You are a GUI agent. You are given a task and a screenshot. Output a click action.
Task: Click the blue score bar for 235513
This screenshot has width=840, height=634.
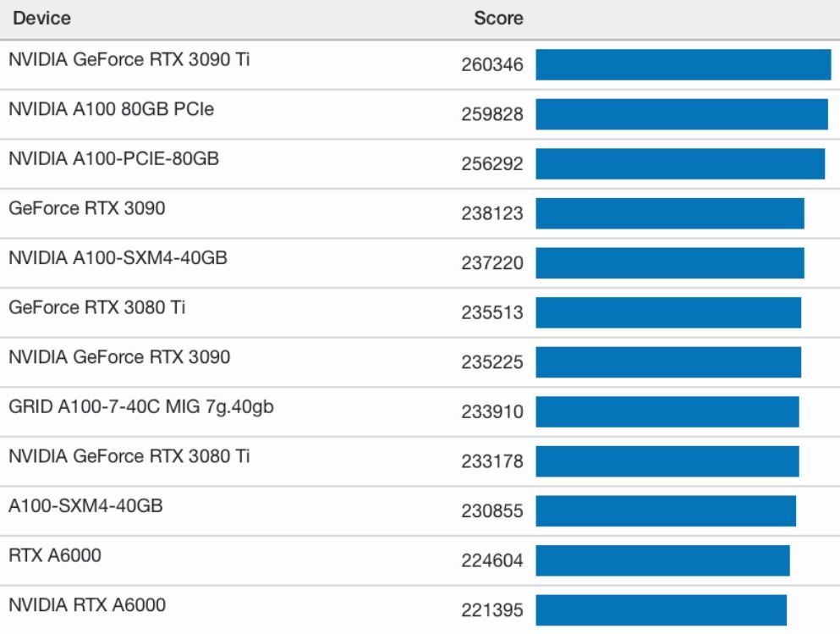tap(668, 312)
